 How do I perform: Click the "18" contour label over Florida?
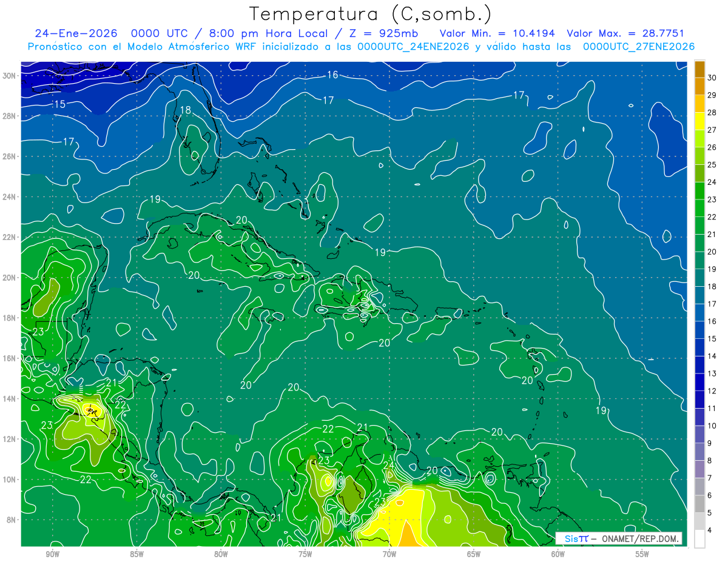(x=186, y=110)
